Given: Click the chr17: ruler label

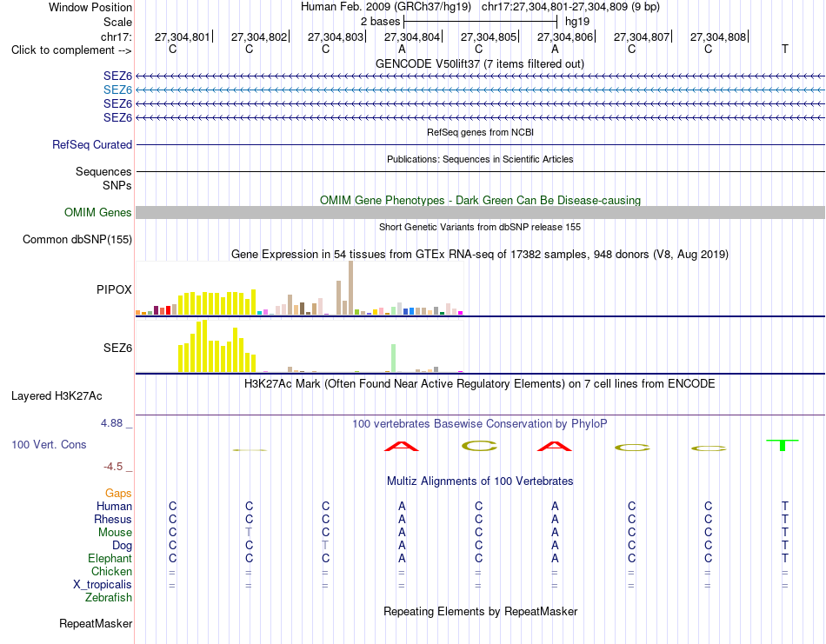Looking at the screenshot, I should tap(116, 37).
